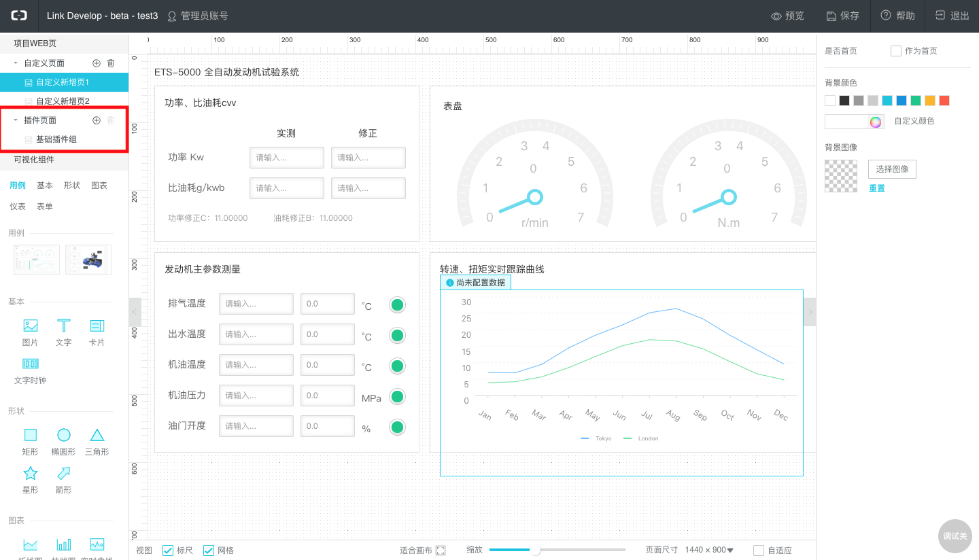Pick the green background color swatch
979x560 pixels.
(916, 101)
